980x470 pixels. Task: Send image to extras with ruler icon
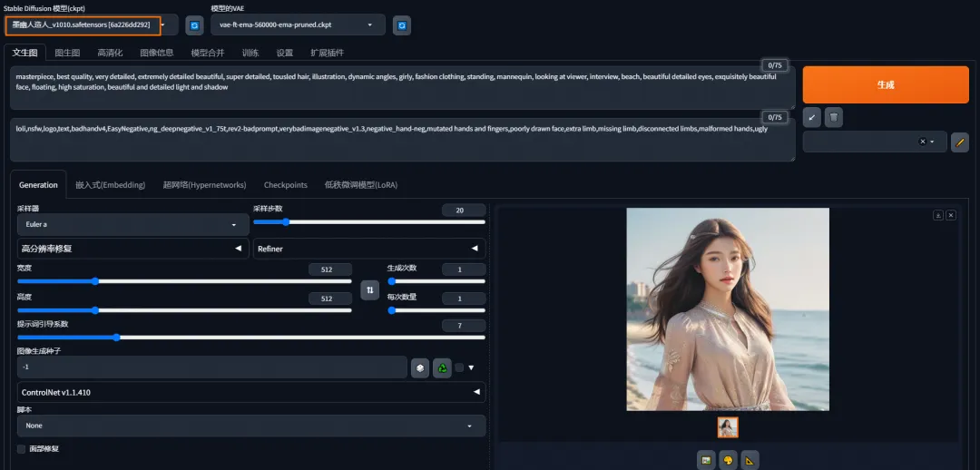[750, 460]
